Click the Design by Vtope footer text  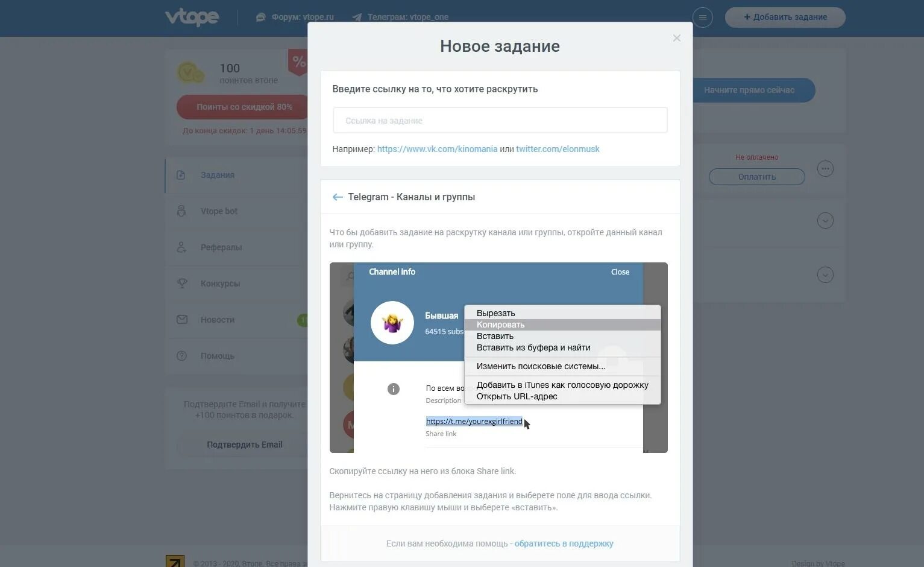(818, 563)
